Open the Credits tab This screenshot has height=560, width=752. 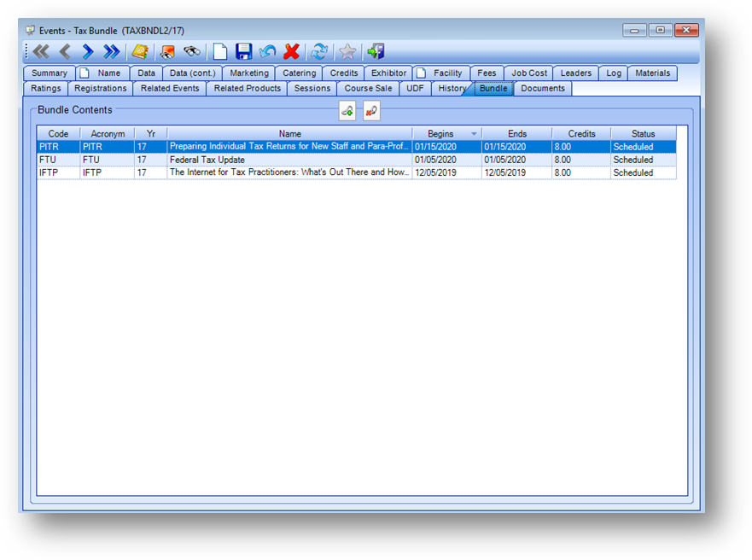click(x=343, y=73)
